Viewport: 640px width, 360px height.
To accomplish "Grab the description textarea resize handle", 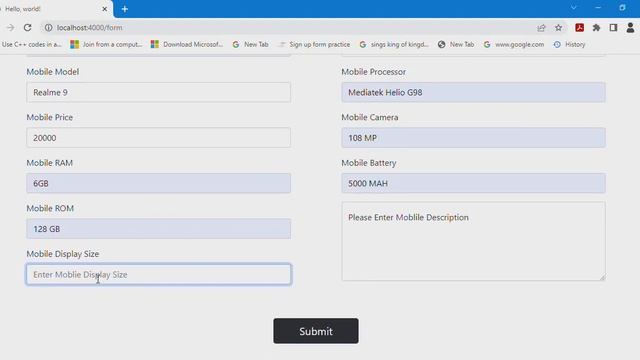I will 602,277.
